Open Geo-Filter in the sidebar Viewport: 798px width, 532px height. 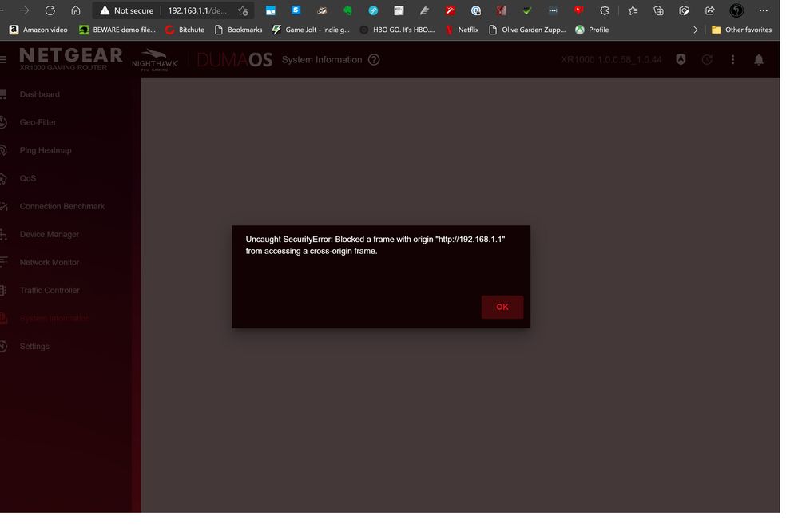pos(38,122)
